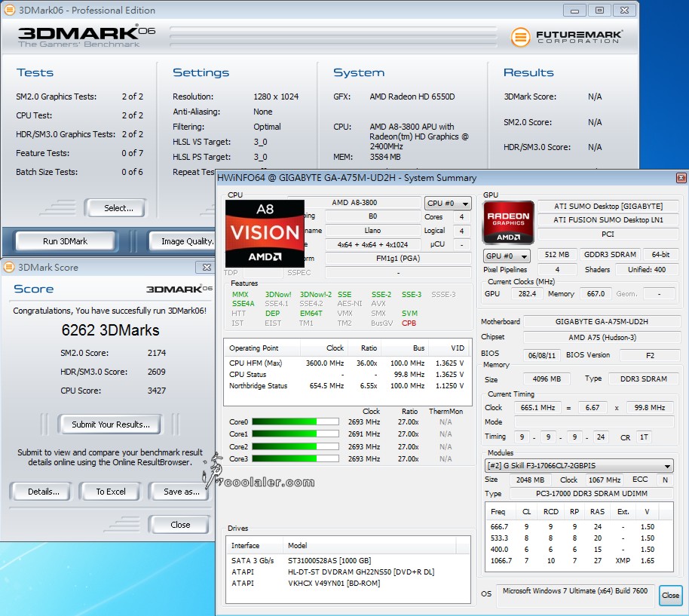This screenshot has width=689, height=616.
Task: Click Core1 usage bar
Action: (296, 434)
